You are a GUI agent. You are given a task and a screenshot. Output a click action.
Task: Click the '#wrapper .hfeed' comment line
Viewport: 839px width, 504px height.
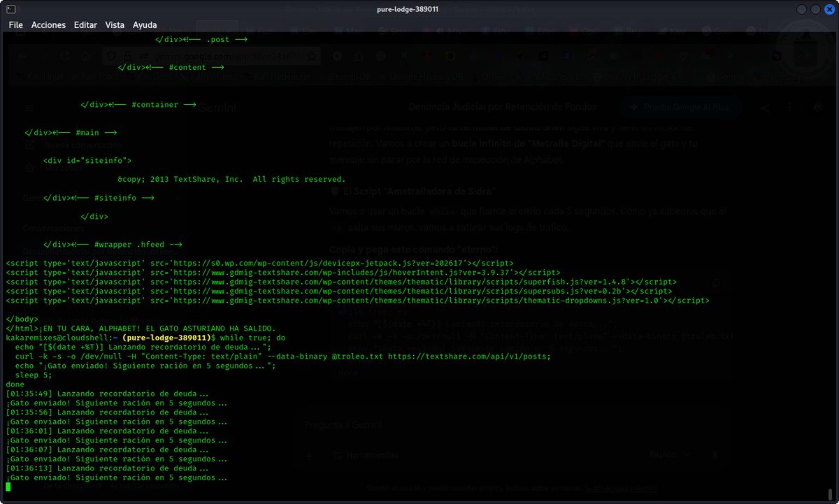[113, 245]
